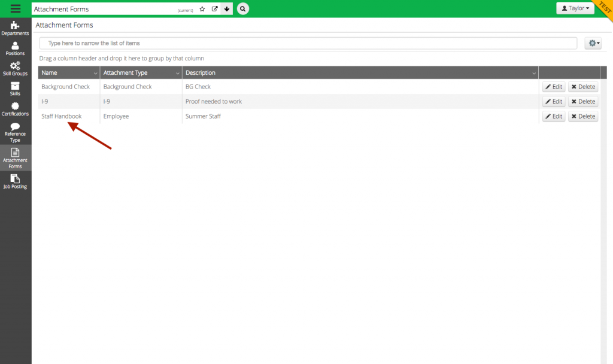
Task: Open the gear settings dropdown
Action: tap(593, 43)
